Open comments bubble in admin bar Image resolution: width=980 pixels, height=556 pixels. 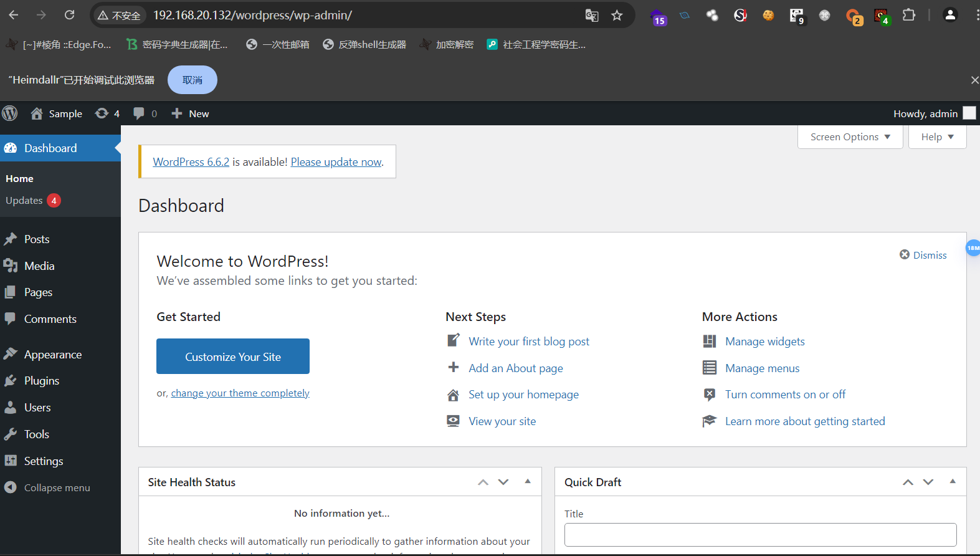[145, 113]
